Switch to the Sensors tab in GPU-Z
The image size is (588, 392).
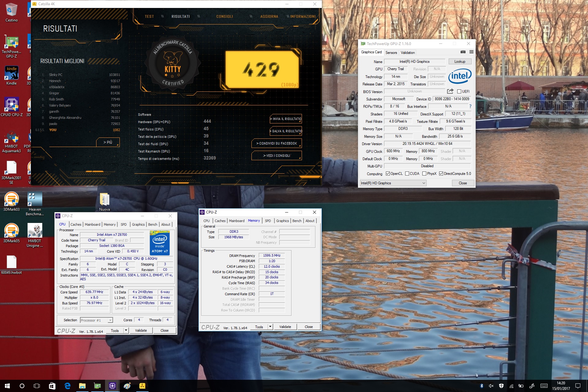coord(391,53)
